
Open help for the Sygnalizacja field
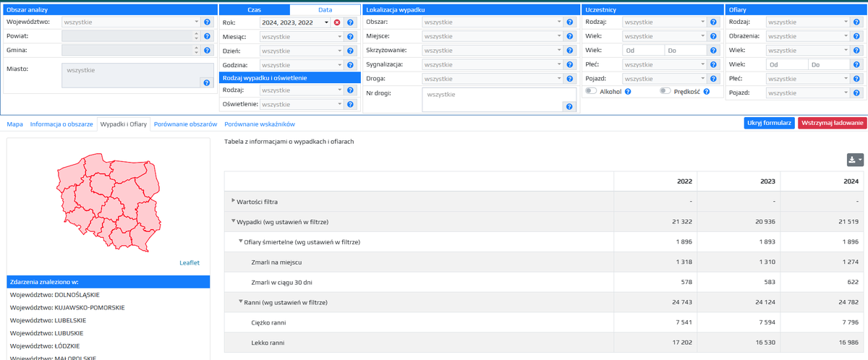[570, 64]
